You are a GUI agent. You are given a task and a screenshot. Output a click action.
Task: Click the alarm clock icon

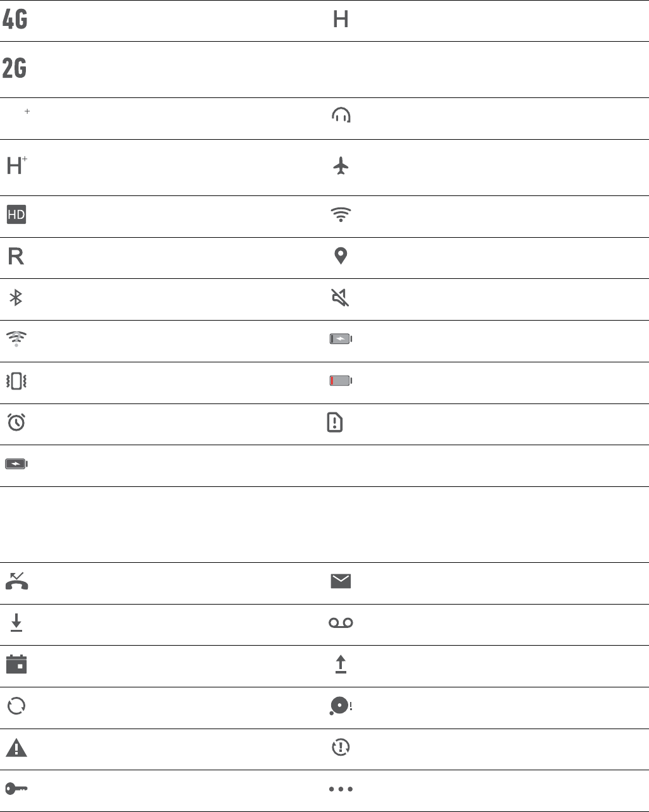pyautogui.click(x=16, y=423)
